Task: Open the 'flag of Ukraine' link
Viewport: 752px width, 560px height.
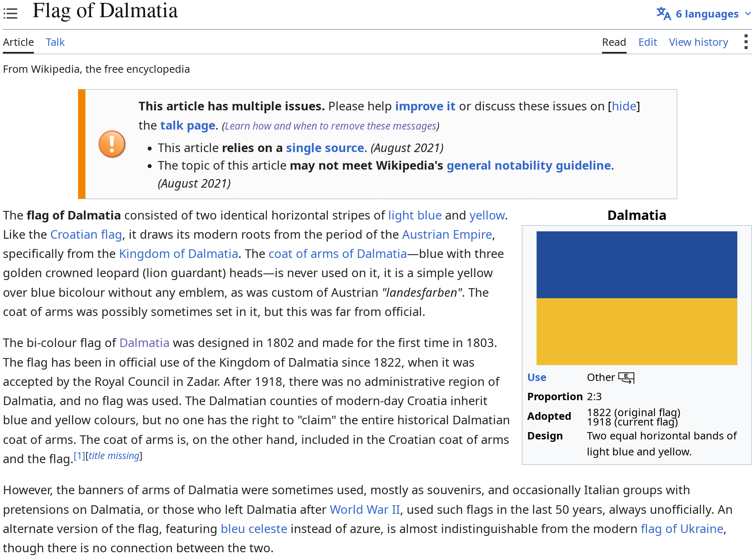Action: tap(682, 529)
